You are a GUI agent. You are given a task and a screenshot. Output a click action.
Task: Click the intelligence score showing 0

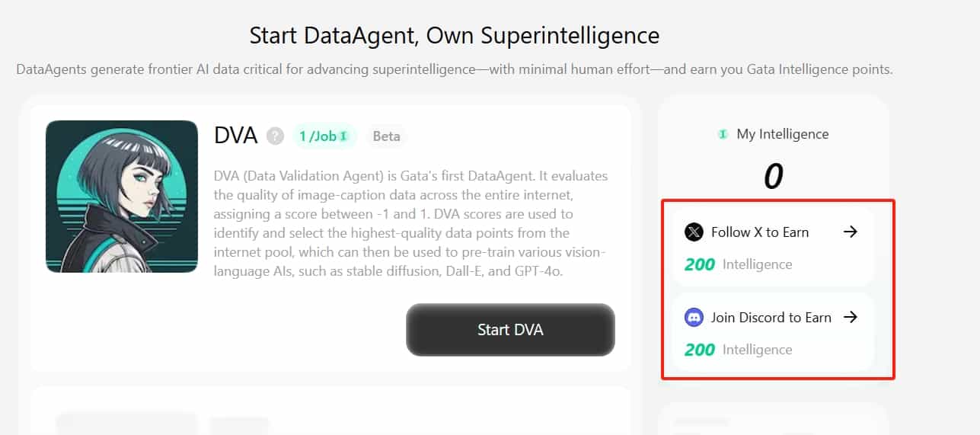773,177
